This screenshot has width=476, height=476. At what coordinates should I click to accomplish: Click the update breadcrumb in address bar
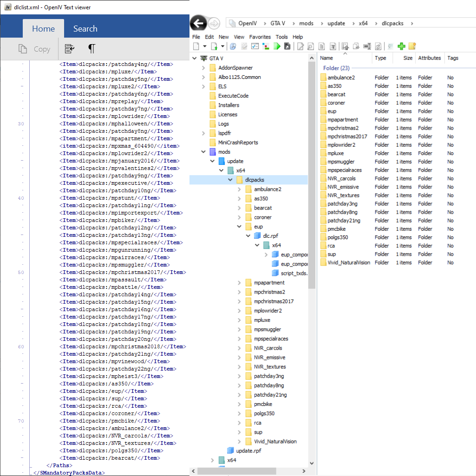coord(336,23)
